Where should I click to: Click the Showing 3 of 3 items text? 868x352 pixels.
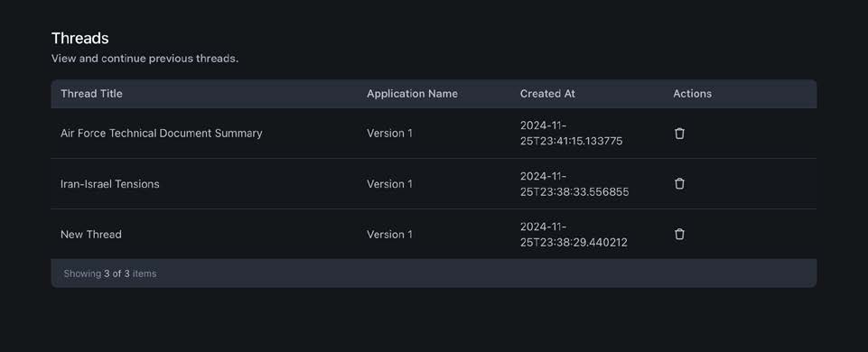tap(109, 273)
